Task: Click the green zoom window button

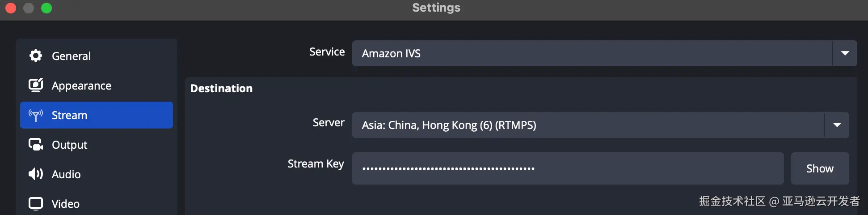Action: (46, 8)
